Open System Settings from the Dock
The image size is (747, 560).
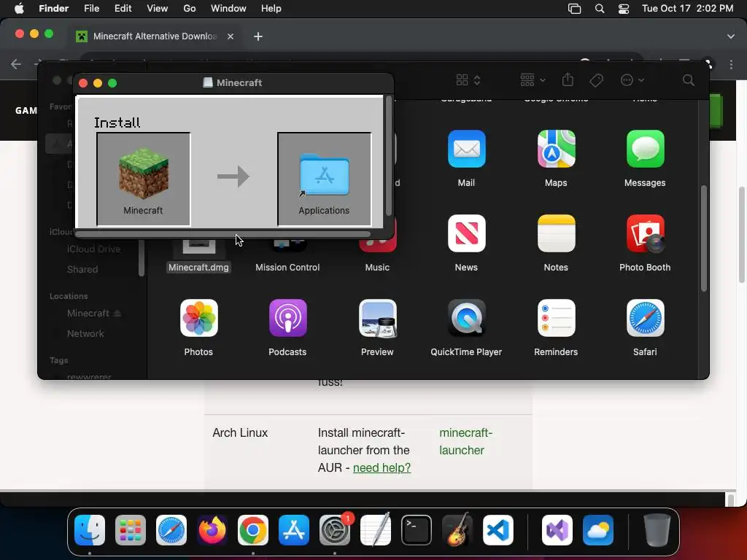tap(335, 530)
